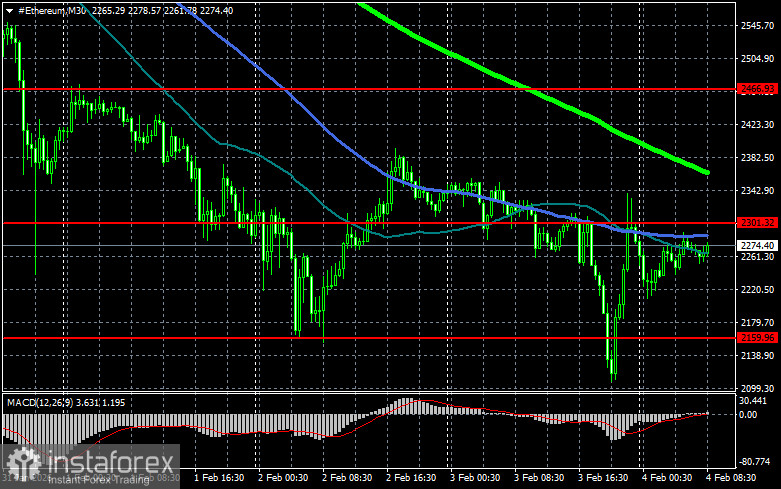This screenshot has height=489, width=781.
Task: Select the 2466.93 red price level label
Action: click(758, 89)
